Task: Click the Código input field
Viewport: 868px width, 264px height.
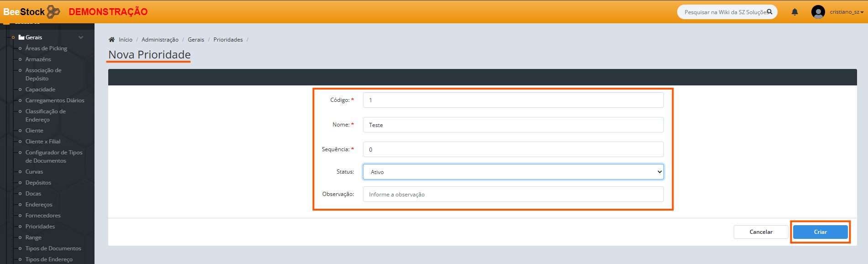Action: click(513, 100)
